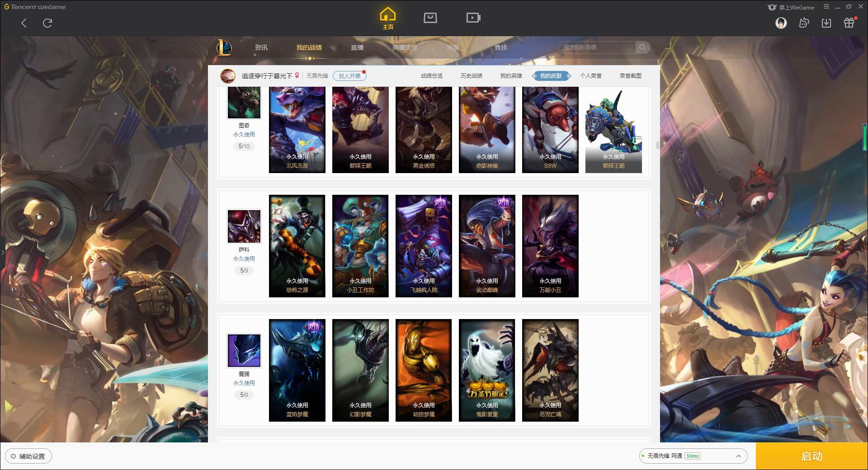Switch to 荣誉截图 sub-tab
This screenshot has height=470, width=868.
tap(631, 76)
